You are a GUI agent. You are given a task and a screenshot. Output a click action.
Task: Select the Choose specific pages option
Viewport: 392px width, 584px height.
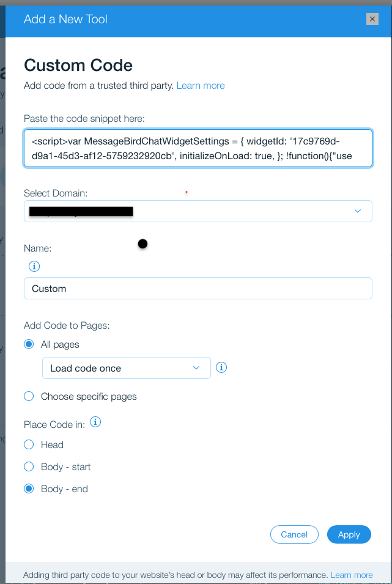[x=29, y=397]
